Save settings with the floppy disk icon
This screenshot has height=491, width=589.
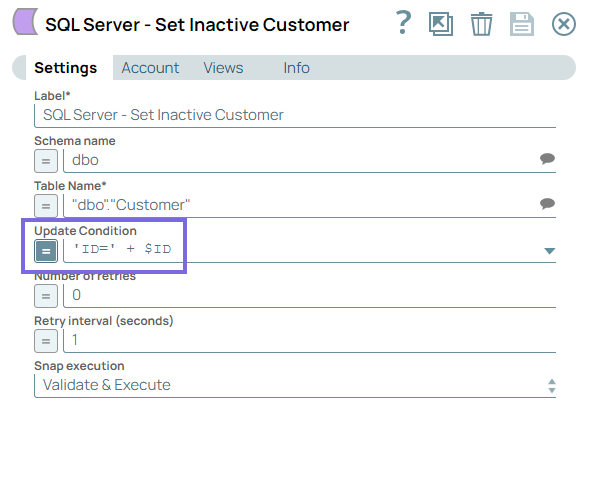[522, 24]
